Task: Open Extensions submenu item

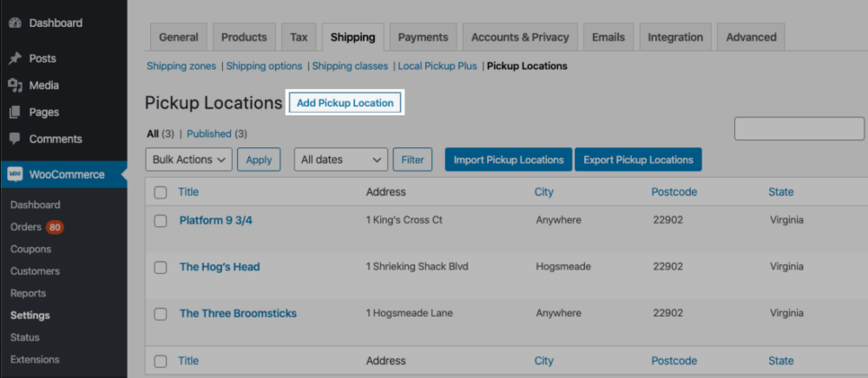Action: 35,360
